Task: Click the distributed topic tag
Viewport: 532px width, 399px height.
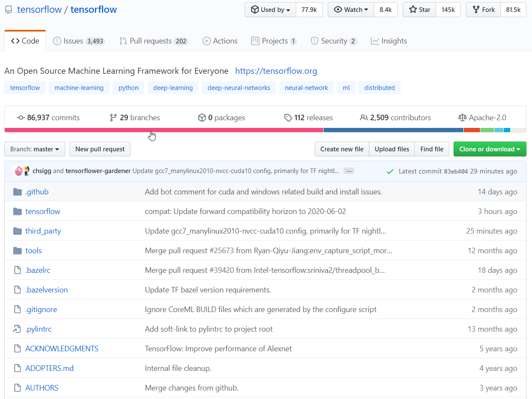Action: pos(379,88)
